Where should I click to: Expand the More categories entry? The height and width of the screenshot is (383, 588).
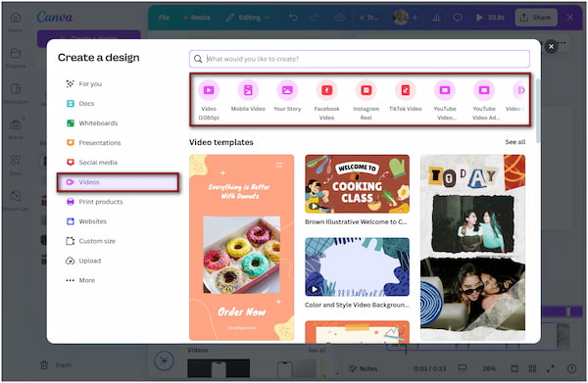coord(118,280)
